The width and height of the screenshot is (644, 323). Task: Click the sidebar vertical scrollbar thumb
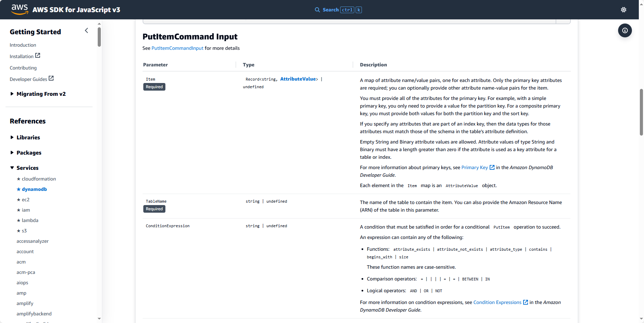pos(99,36)
